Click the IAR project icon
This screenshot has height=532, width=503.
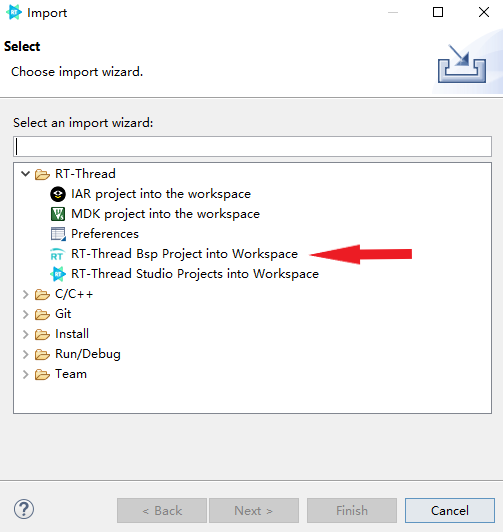58,194
